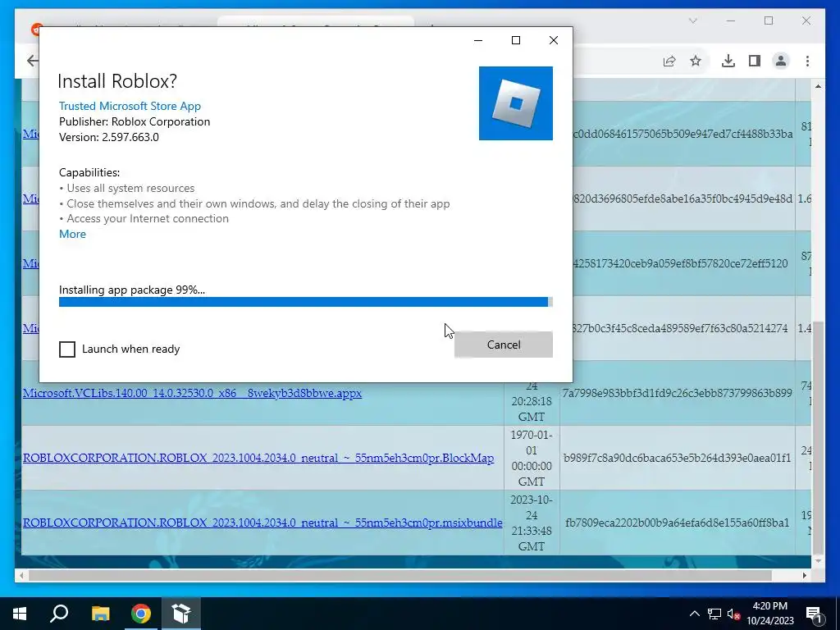Open the Trusted Microsoft Store App link
This screenshot has height=630, width=840.
tap(130, 106)
